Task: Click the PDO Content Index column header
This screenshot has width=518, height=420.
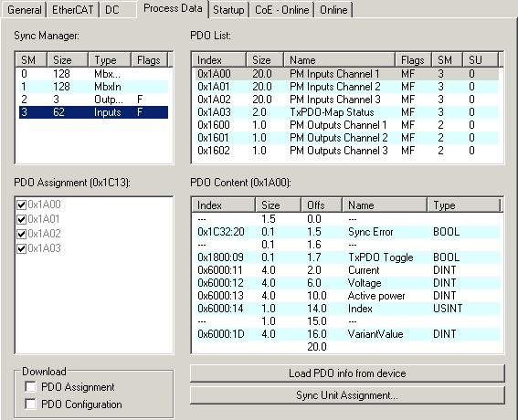Action: (x=223, y=205)
